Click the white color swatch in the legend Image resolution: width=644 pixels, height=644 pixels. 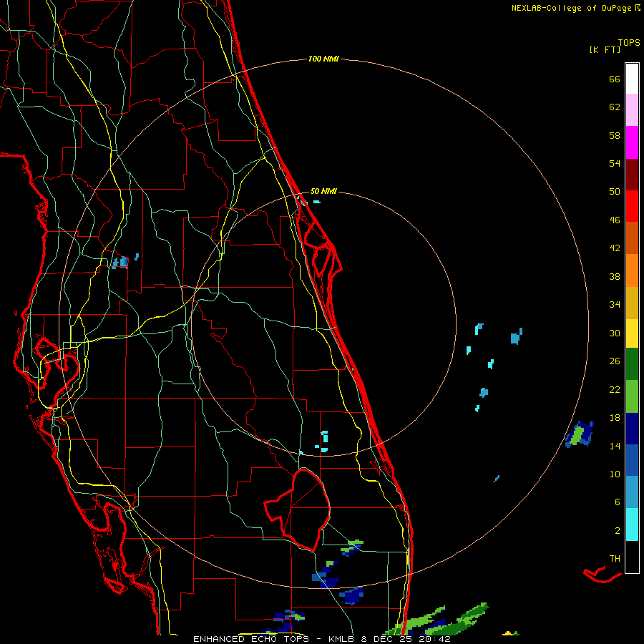[632, 79]
